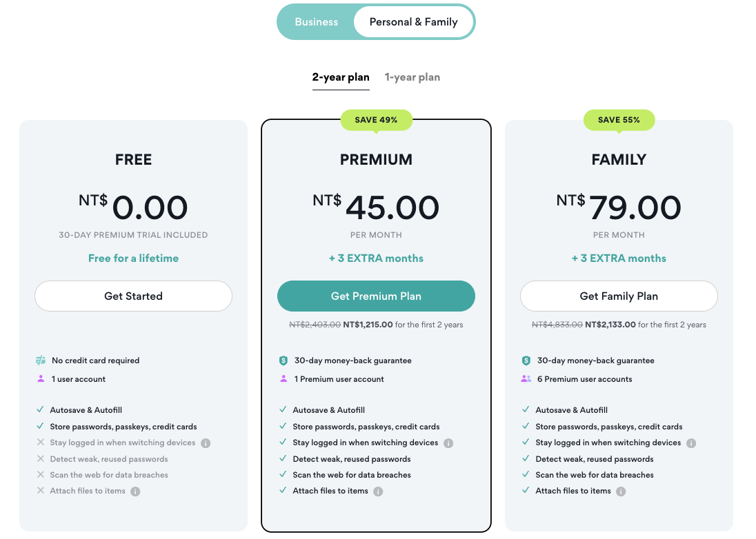The width and height of the screenshot is (756, 539).
Task: Switch to the 1-year plan tab
Action: pyautogui.click(x=412, y=77)
